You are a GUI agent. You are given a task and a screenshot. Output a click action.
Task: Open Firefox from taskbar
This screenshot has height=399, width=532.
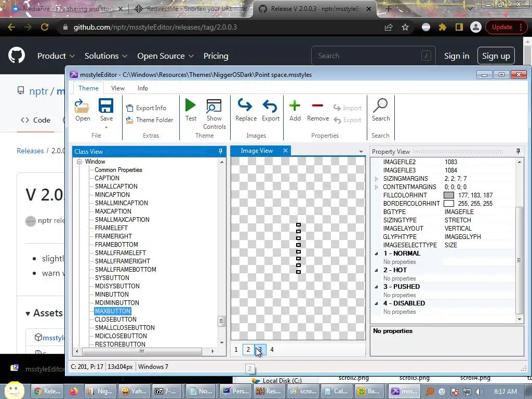coord(74,391)
